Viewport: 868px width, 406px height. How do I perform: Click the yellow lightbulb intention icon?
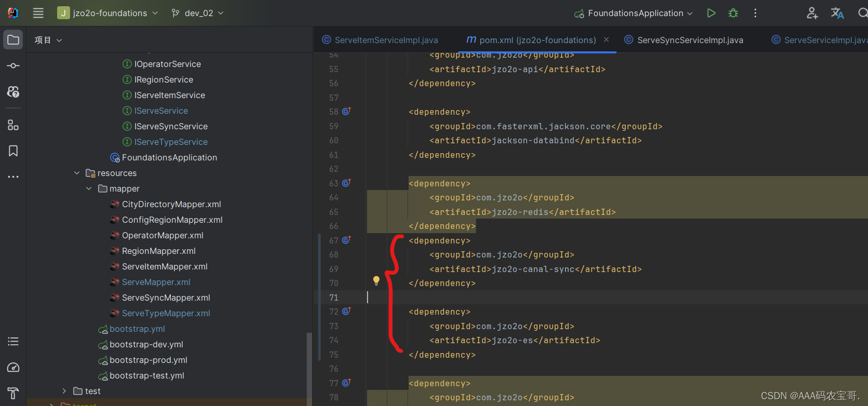376,281
